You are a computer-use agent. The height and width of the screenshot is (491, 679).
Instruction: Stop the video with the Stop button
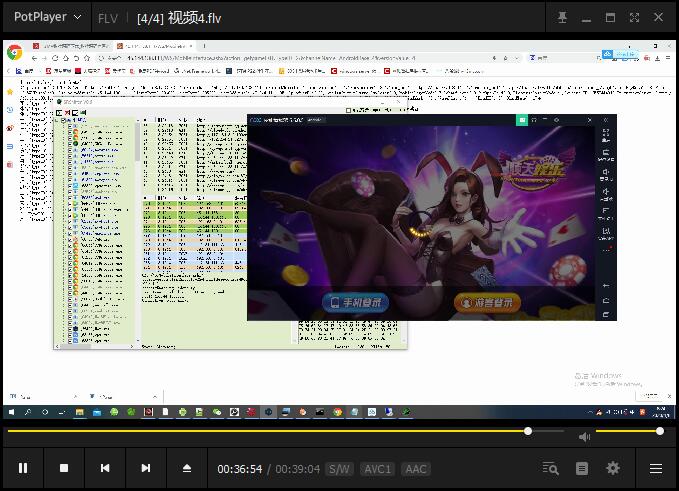64,468
